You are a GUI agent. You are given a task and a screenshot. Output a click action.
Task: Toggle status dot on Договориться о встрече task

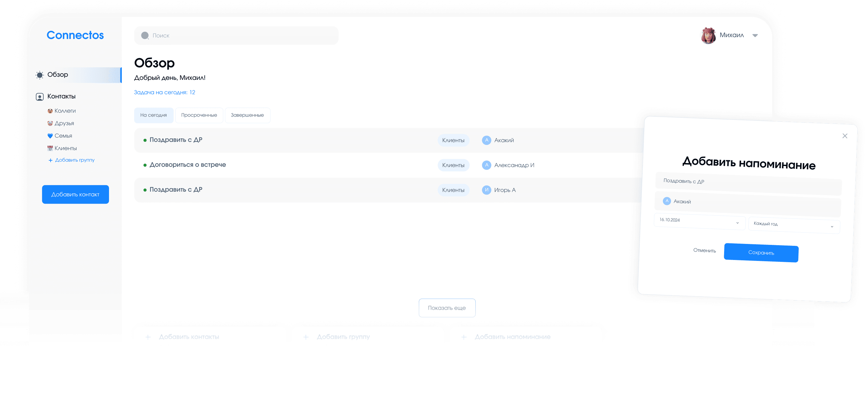pyautogui.click(x=145, y=165)
